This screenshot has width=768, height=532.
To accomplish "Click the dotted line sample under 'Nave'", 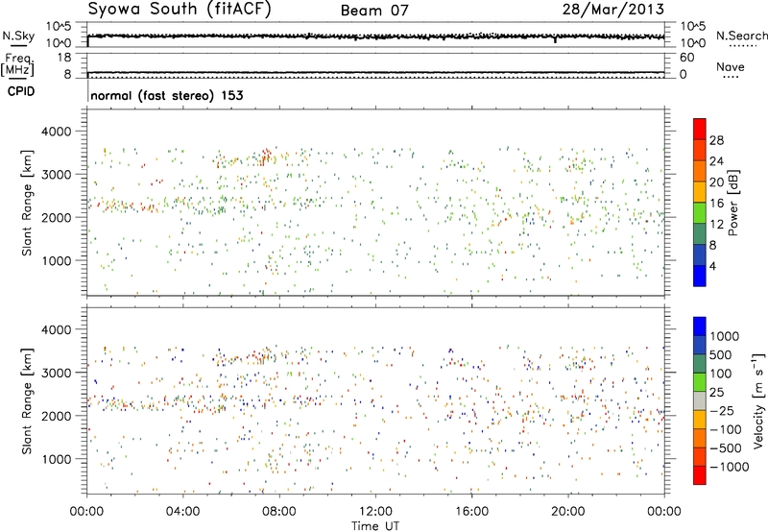I will (x=731, y=78).
